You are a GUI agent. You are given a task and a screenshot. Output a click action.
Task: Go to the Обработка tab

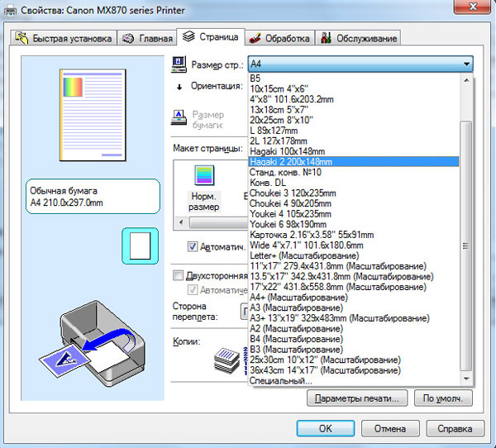tap(279, 38)
